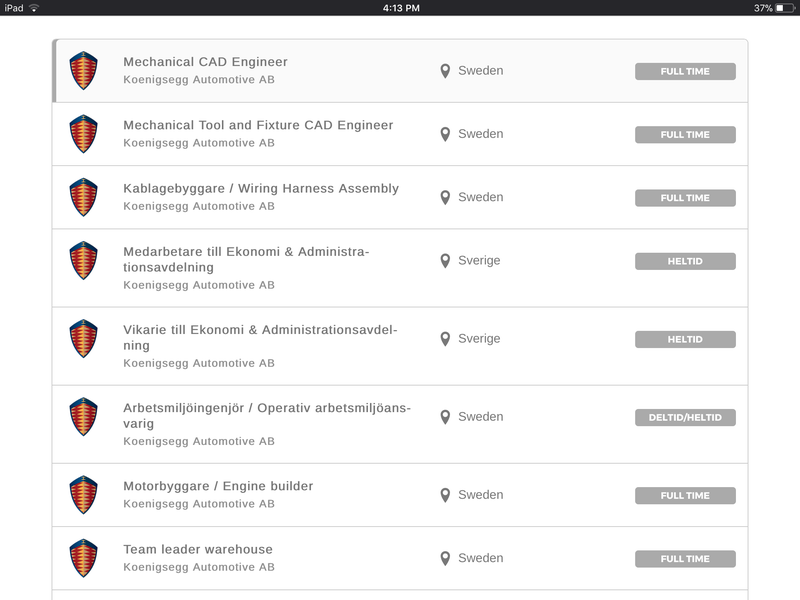Click DELTID/HELTID badge for Arbetsmiljöingenjör
Screen dimensions: 800x600
(x=685, y=417)
